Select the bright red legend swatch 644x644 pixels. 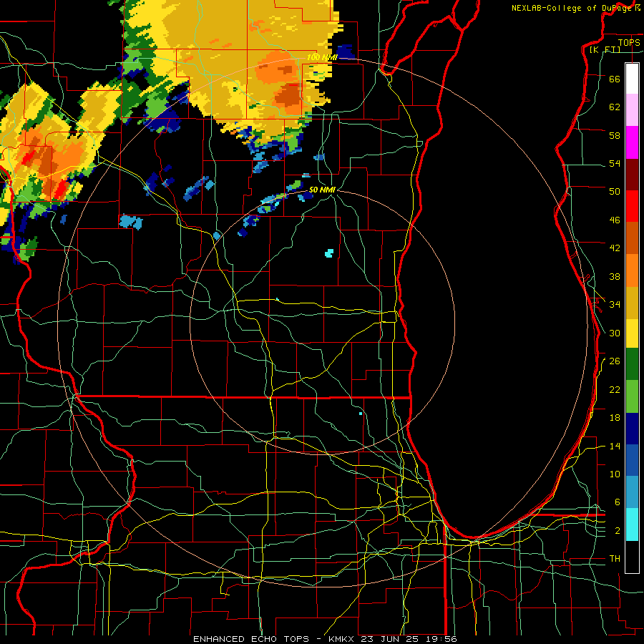(x=632, y=206)
